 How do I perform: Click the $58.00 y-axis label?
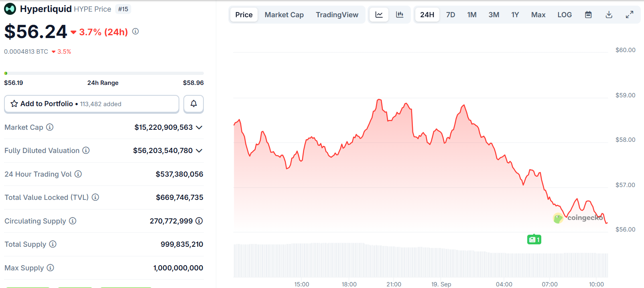tap(626, 140)
